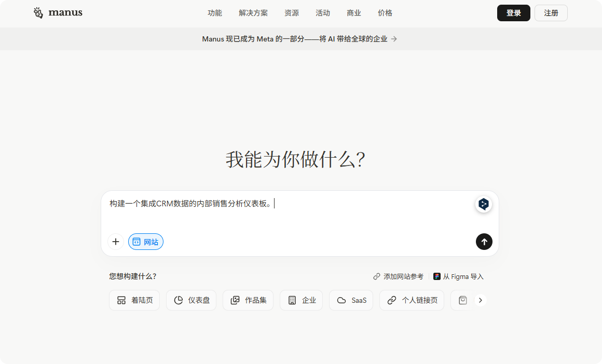This screenshot has height=364, width=602.
Task: Click the prompt enhancer icon in input box
Action: 483,204
